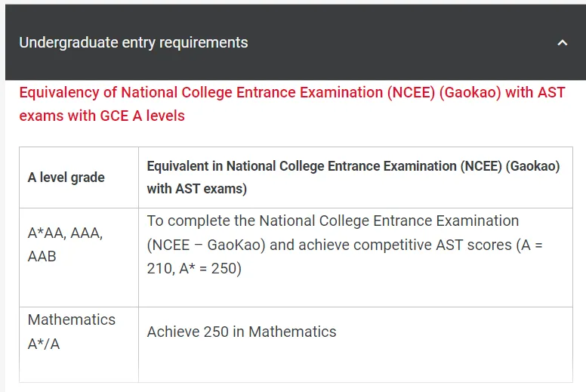
Task: Click the 'Equivalent in National College Entrance Examination' header
Action: (302, 166)
